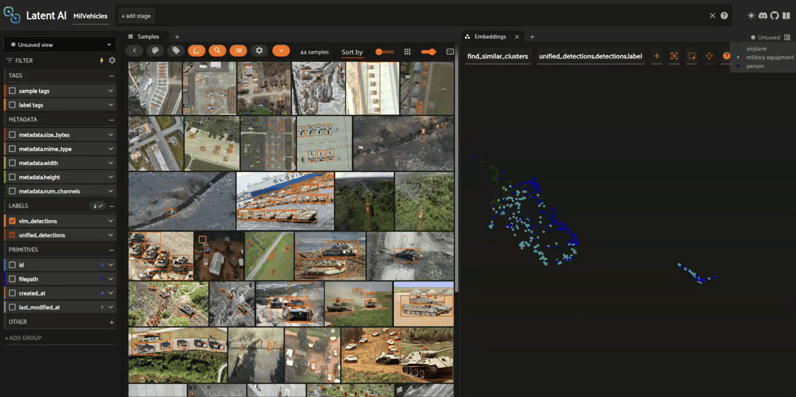Add new panel tab next to Embeddings
Image resolution: width=796 pixels, height=397 pixels.
[532, 37]
